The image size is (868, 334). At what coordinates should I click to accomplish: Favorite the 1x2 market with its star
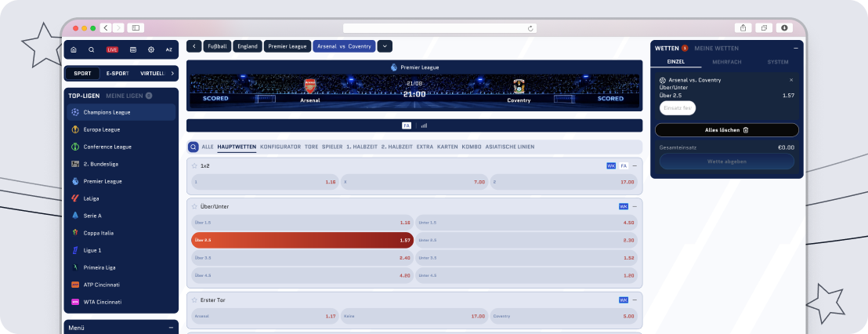click(x=194, y=165)
